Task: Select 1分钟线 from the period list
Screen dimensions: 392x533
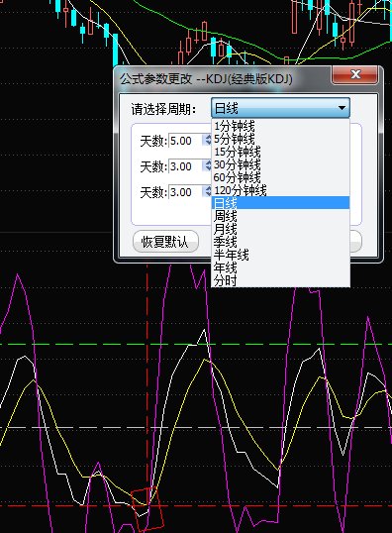Action: [280, 126]
